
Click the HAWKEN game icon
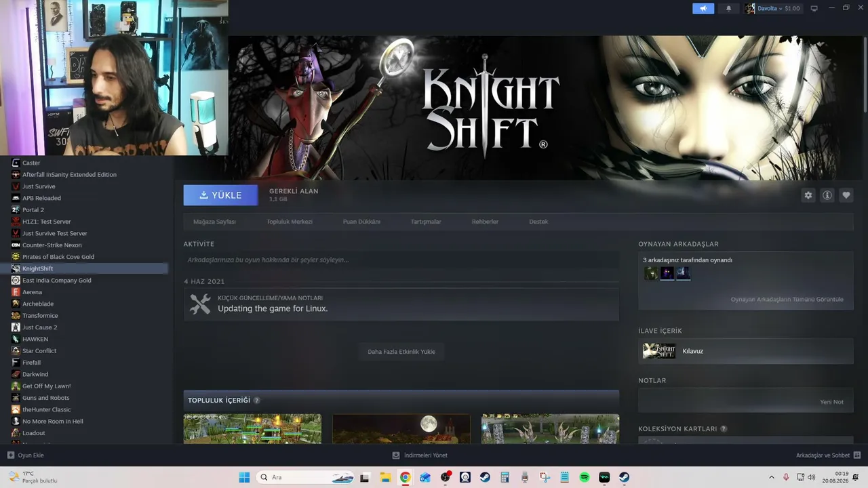pos(16,339)
